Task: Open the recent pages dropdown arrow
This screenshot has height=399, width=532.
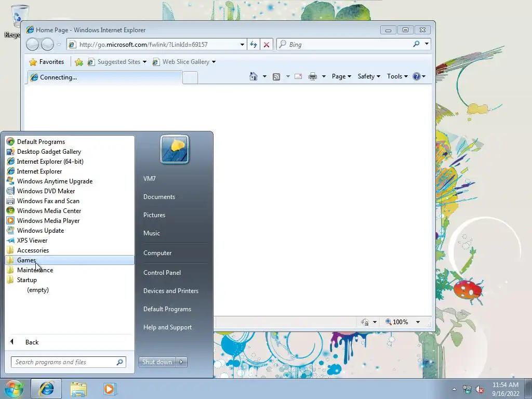Action: tap(59, 45)
